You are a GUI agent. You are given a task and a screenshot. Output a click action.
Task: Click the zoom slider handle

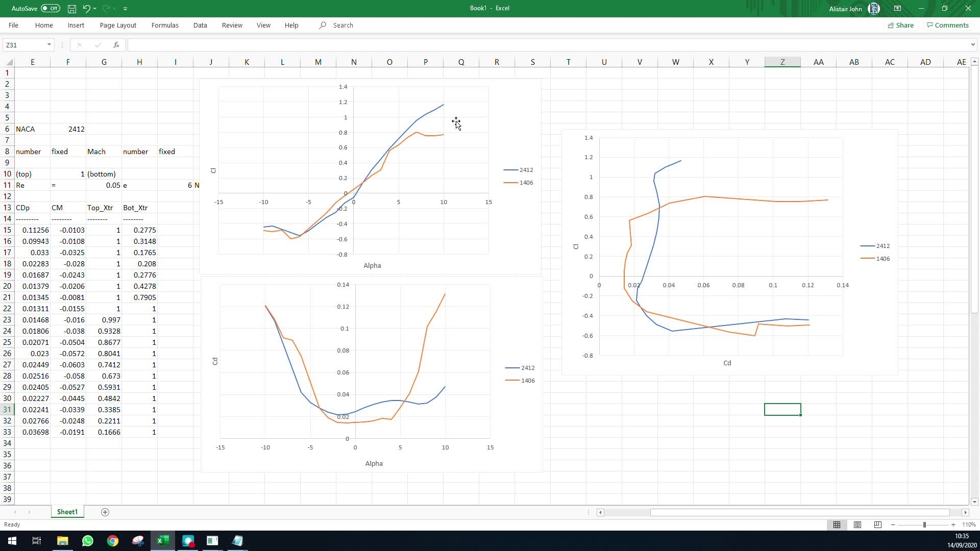[924, 524]
